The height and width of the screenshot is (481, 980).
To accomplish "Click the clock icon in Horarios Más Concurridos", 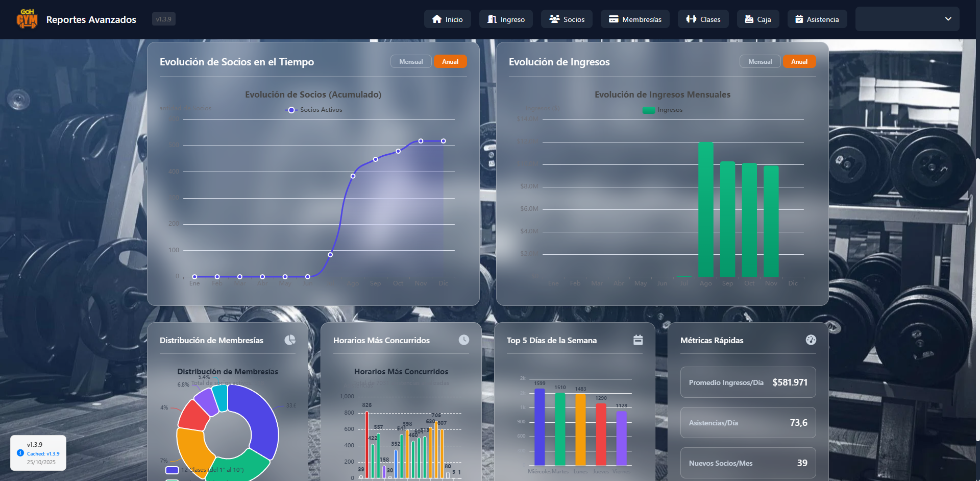I will (x=463, y=340).
